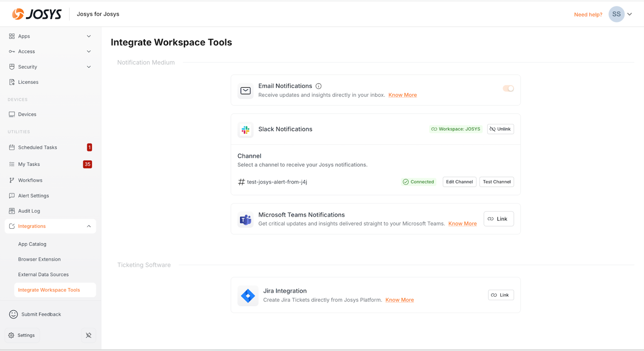
Task: Click the Alert Settings message icon
Action: (12, 196)
